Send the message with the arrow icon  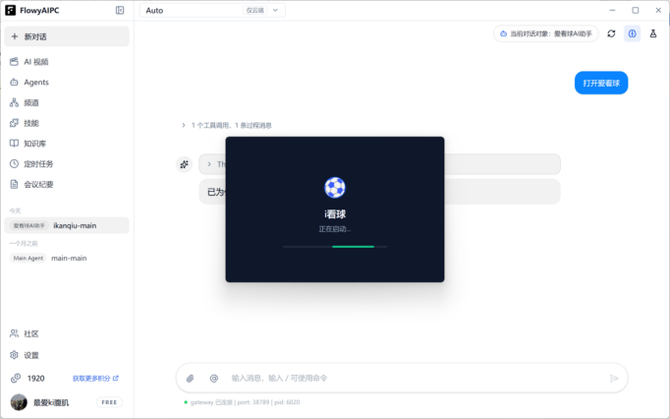pos(614,378)
